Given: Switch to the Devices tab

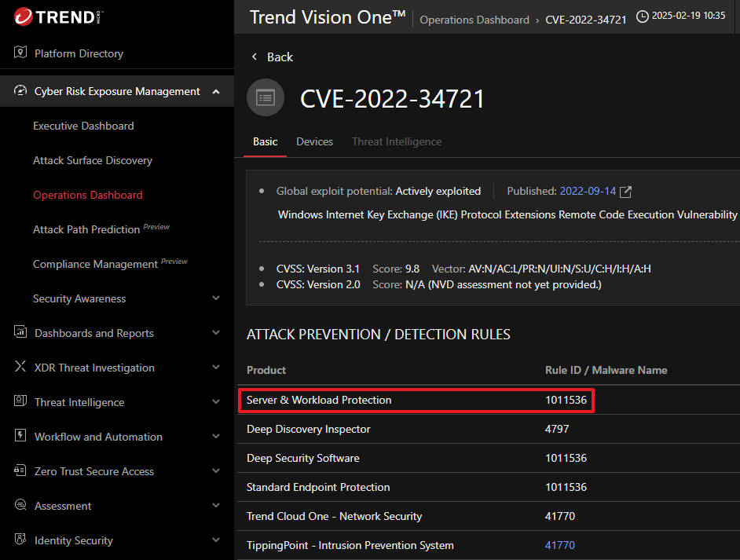Looking at the screenshot, I should pyautogui.click(x=314, y=142).
